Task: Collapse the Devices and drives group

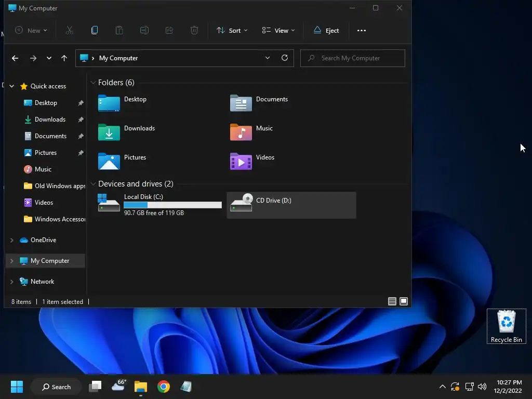Action: pyautogui.click(x=93, y=184)
